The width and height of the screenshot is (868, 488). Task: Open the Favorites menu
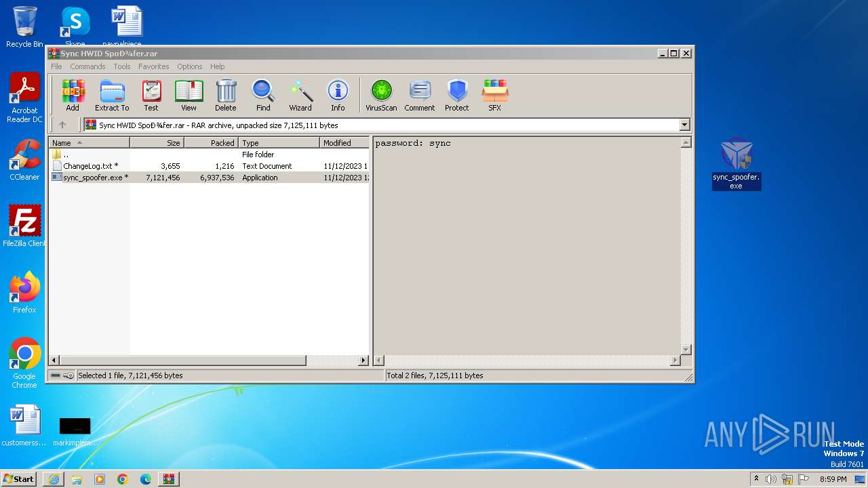pos(154,66)
